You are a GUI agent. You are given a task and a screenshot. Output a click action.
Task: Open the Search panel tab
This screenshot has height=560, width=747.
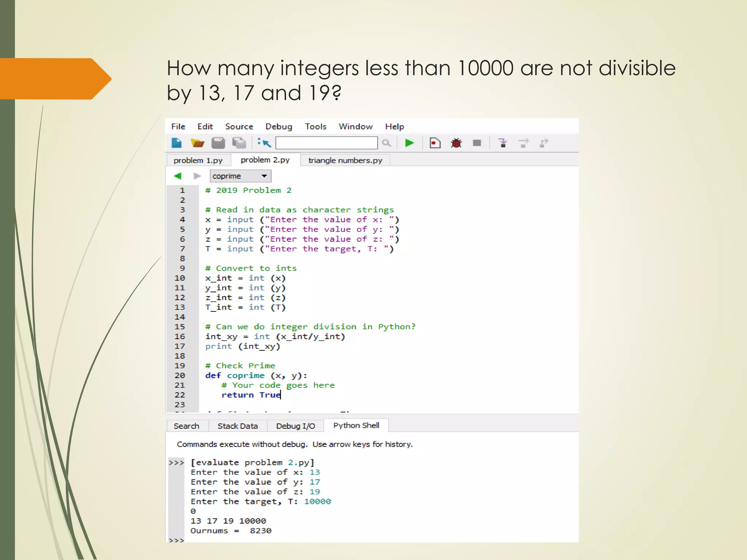coord(187,426)
